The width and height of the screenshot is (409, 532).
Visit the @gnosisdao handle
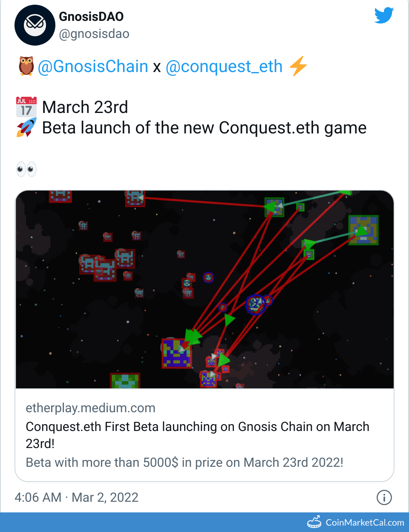pyautogui.click(x=94, y=34)
